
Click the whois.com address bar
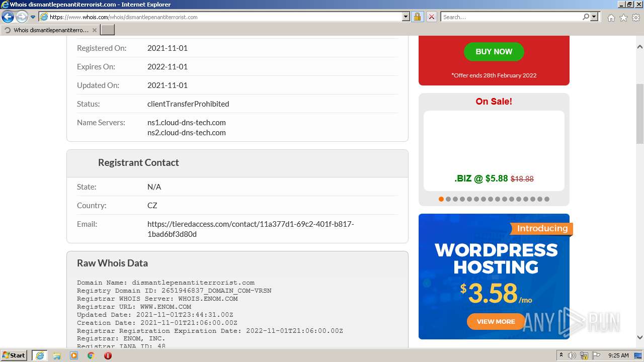point(220,17)
